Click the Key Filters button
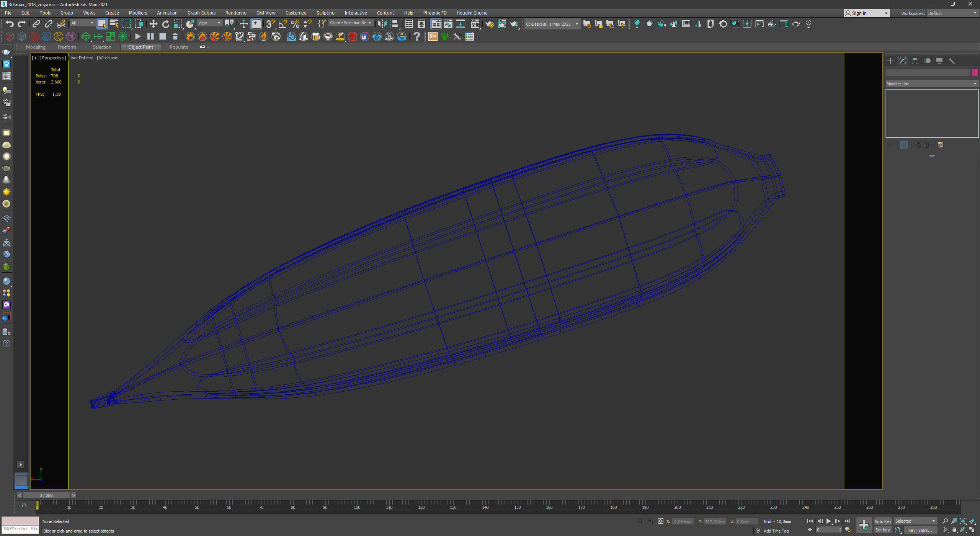The width and height of the screenshot is (980, 536). 920,530
